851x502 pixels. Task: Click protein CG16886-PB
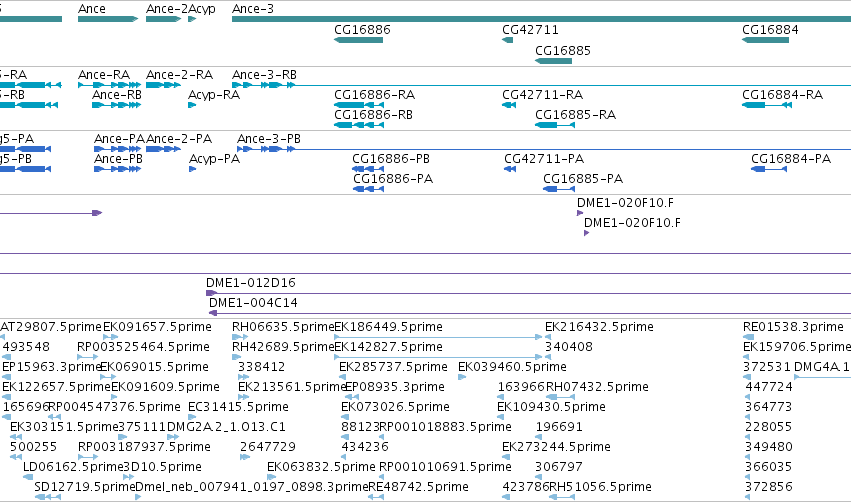(368, 169)
